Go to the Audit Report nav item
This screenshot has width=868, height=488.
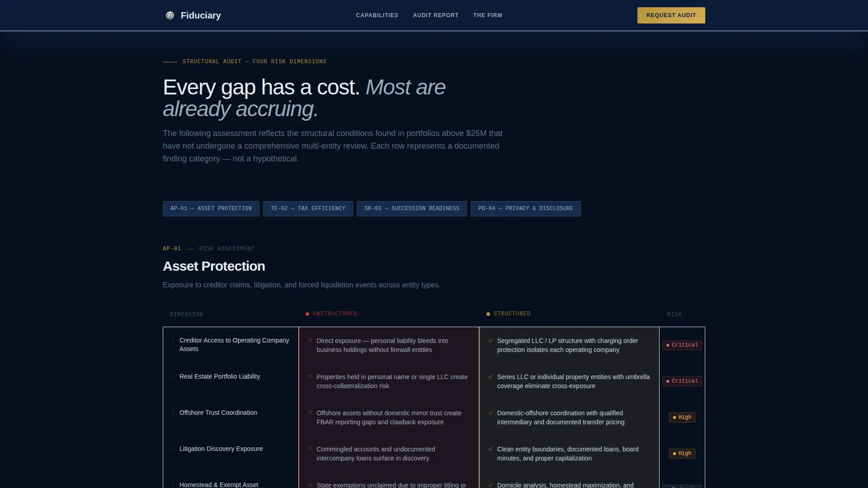[436, 15]
